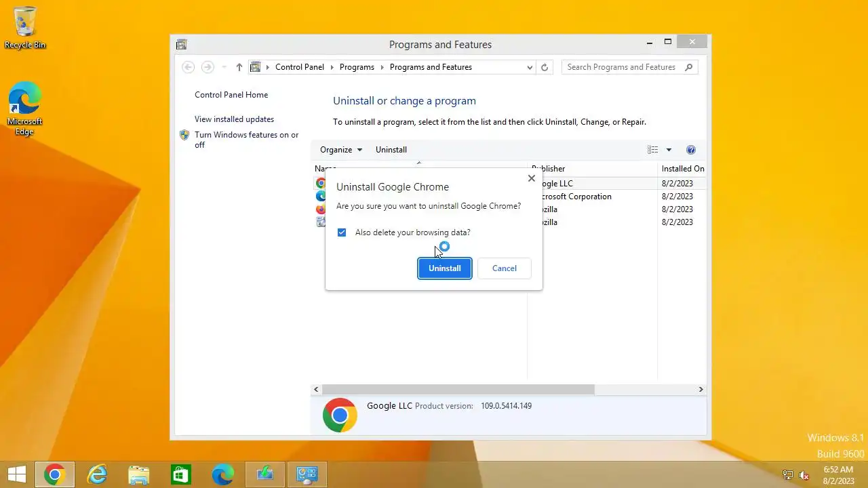868x488 pixels.
Task: Click the network tray icon
Action: tap(788, 475)
